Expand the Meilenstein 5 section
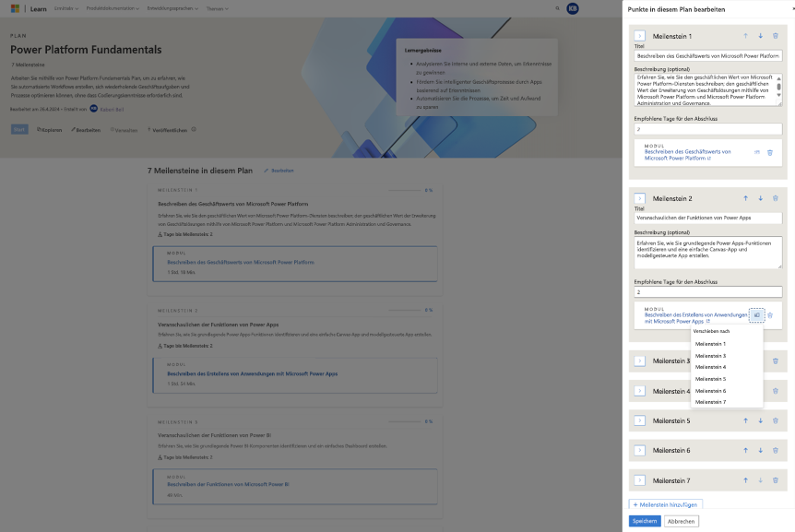Screen dimensions: 795x532 tap(638, 420)
